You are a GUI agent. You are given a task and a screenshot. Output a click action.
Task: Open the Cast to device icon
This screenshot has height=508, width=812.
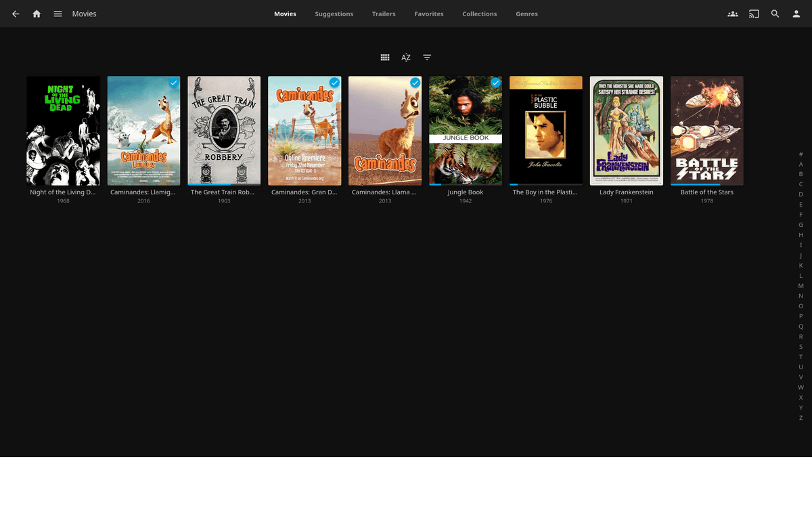(754, 14)
